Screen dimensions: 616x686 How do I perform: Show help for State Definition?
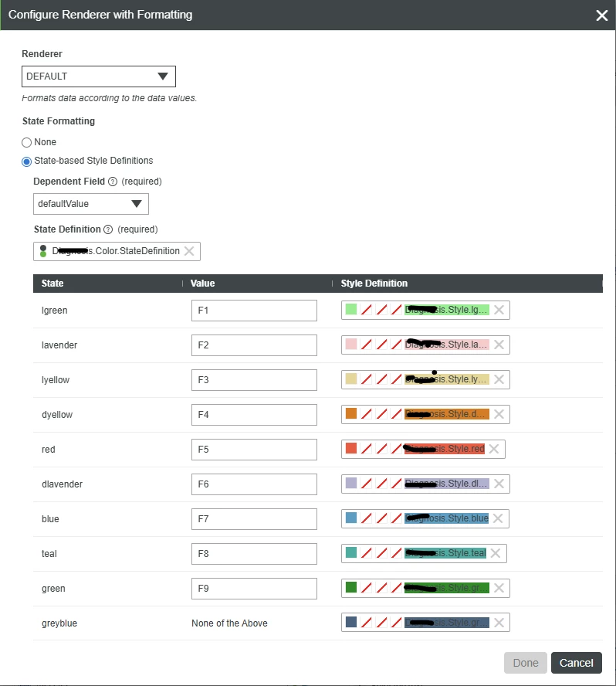(108, 229)
